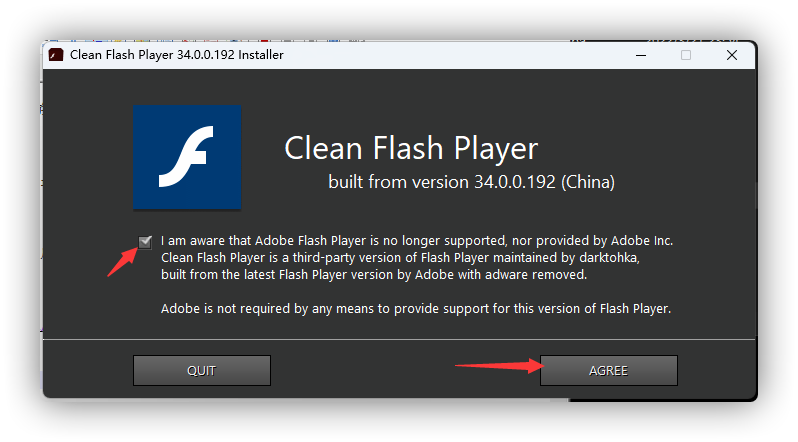Viewport: 798px width, 442px height.
Task: Click the empty title bar area
Action: pos(450,55)
